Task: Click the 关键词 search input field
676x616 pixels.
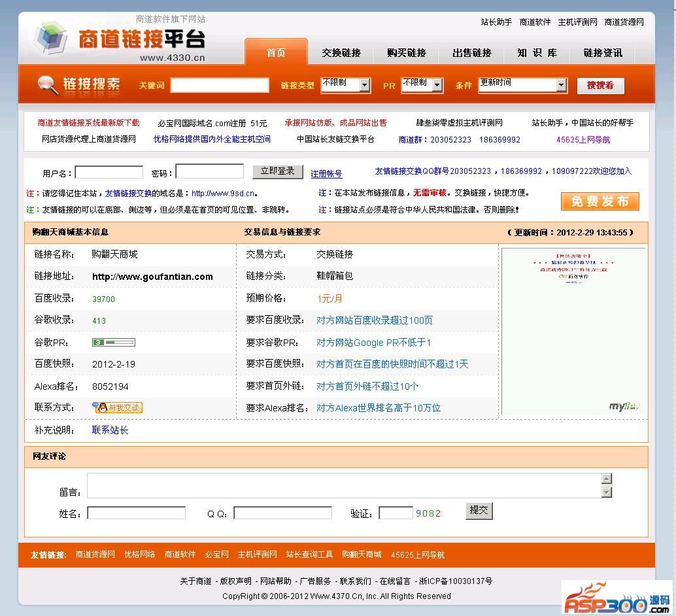Action: point(220,85)
